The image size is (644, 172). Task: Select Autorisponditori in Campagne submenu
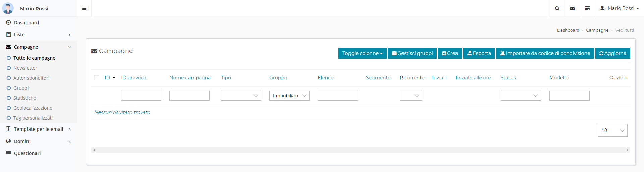point(31,78)
